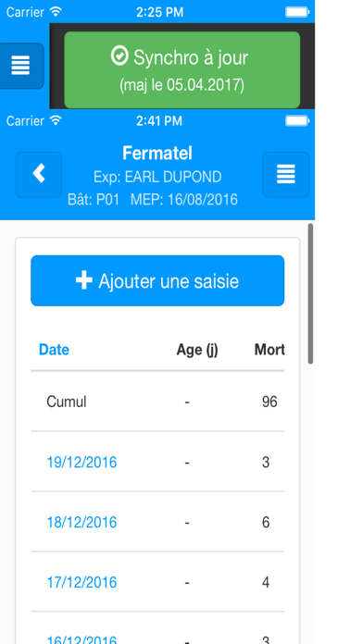Open the hamburger menu next to Fermatel

[x=286, y=174]
